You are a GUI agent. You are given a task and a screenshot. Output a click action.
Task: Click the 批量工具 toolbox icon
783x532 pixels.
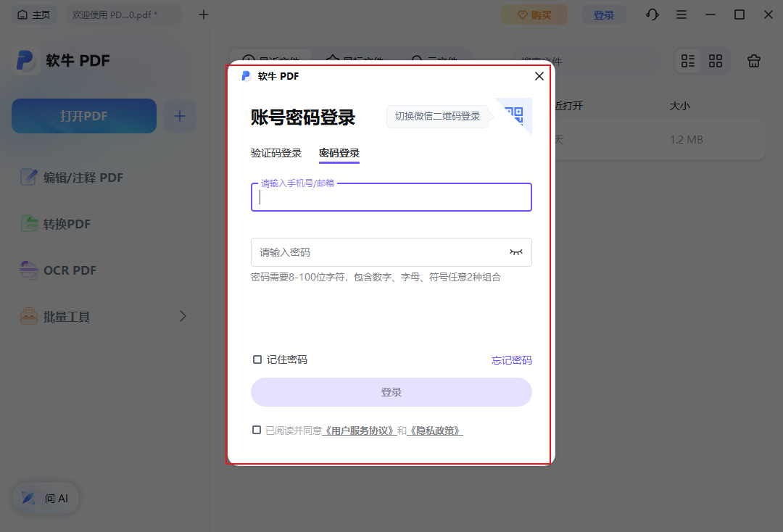(28, 317)
